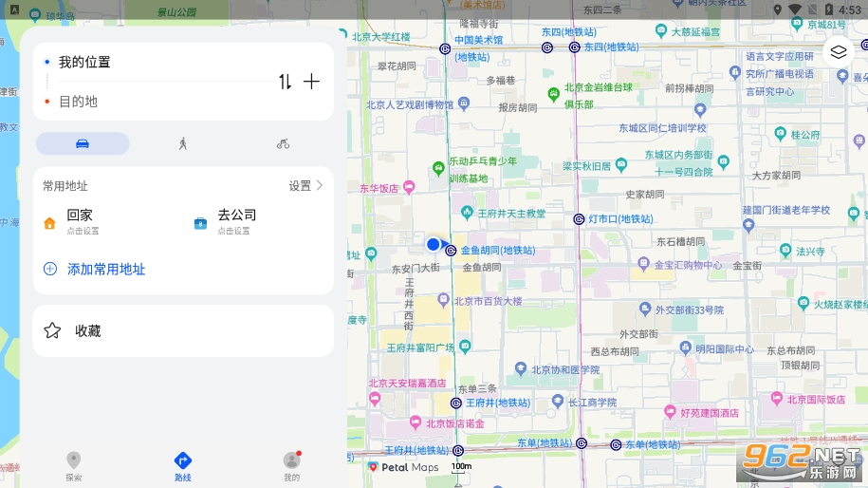This screenshot has height=488, width=868.
Task: Tap the Petal Maps logo
Action: pos(404,467)
